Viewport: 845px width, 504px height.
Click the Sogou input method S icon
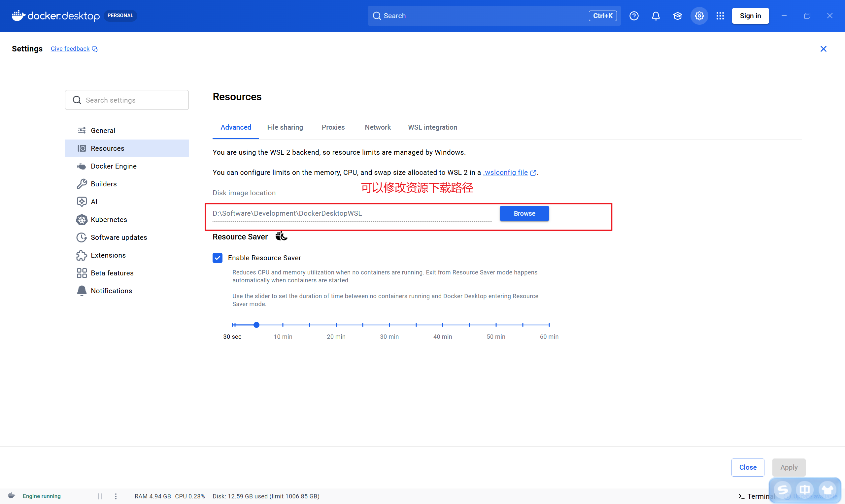(x=783, y=489)
